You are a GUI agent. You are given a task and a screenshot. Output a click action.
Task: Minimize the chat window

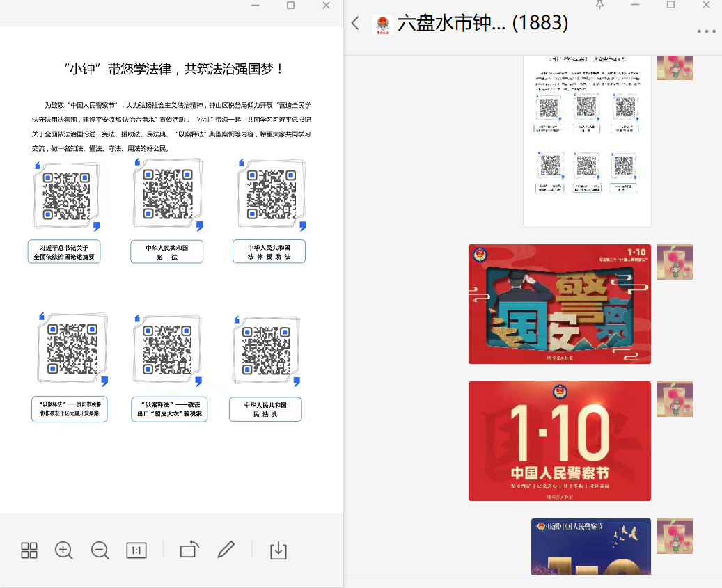click(636, 5)
